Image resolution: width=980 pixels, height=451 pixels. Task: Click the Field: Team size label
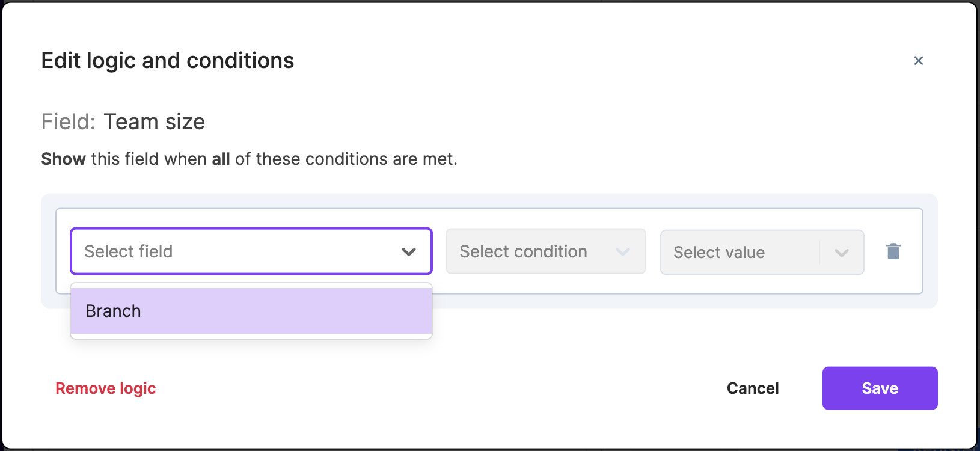click(x=123, y=121)
